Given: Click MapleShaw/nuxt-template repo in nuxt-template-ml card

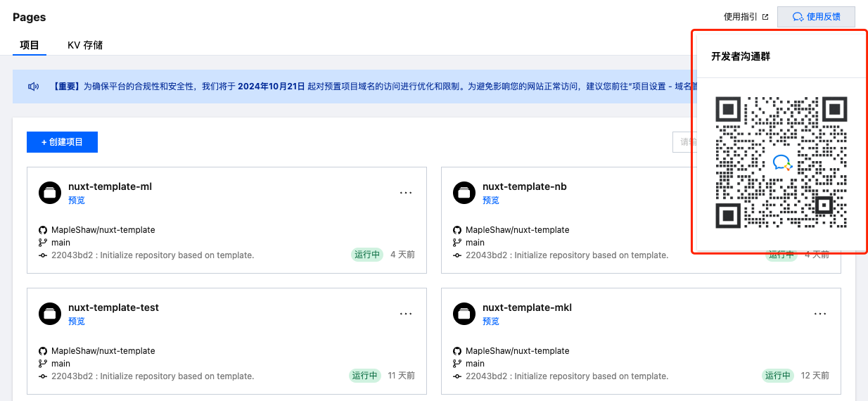Looking at the screenshot, I should (103, 230).
